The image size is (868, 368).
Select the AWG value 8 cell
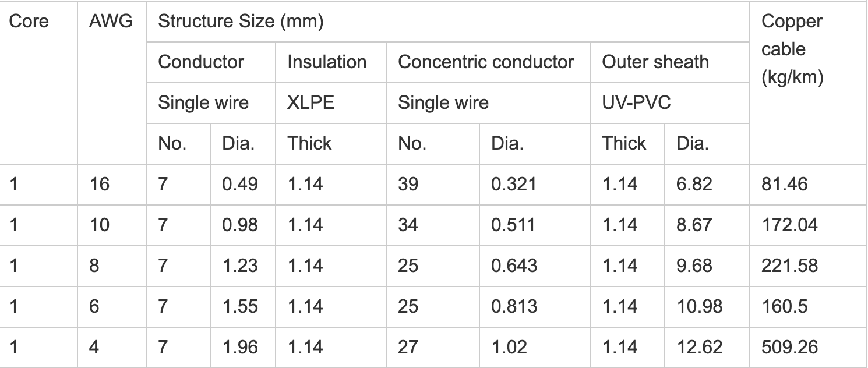[x=94, y=266]
